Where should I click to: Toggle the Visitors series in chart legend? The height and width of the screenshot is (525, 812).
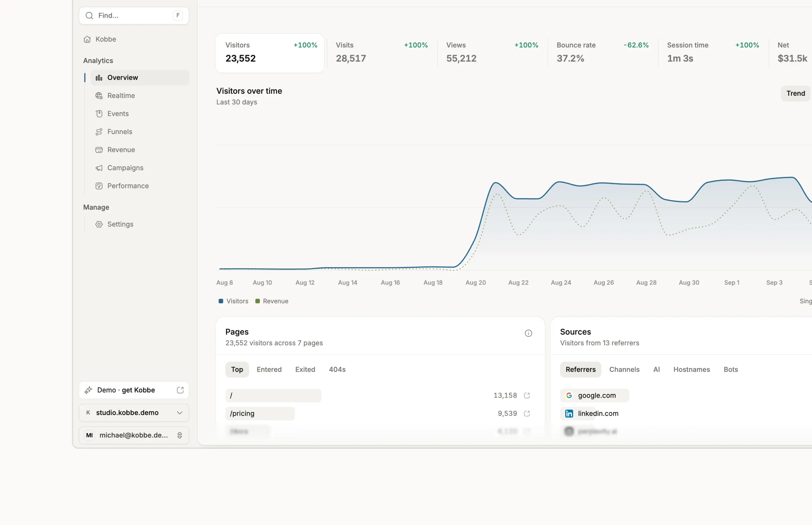click(x=234, y=301)
